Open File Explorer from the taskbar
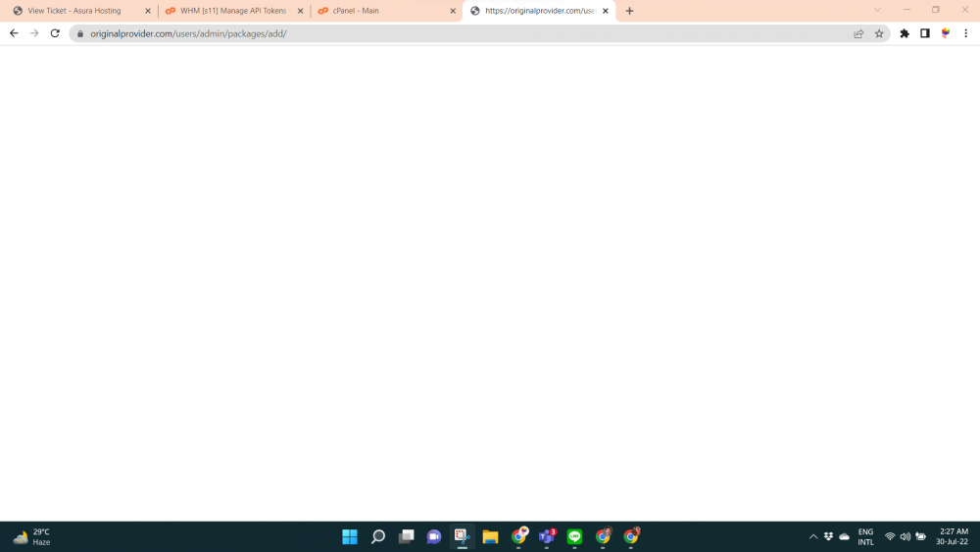The width and height of the screenshot is (980, 552). coord(491,536)
